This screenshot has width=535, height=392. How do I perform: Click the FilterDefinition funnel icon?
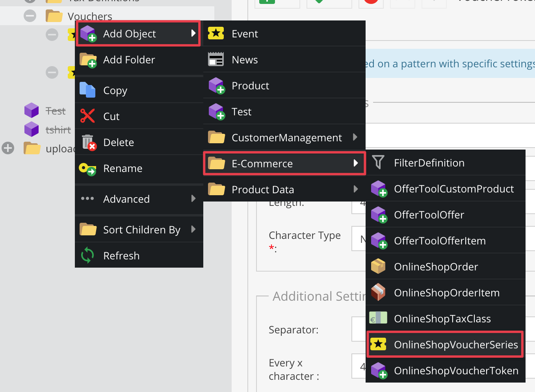378,163
